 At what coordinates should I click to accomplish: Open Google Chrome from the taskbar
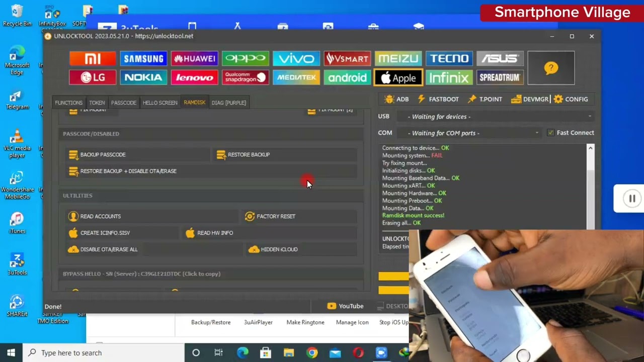click(x=312, y=353)
